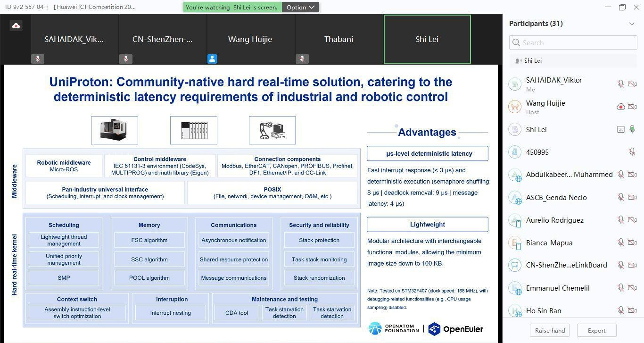Select Shi Lei's video tile
Image resolution: width=644 pixels, height=343 pixels.
427,39
